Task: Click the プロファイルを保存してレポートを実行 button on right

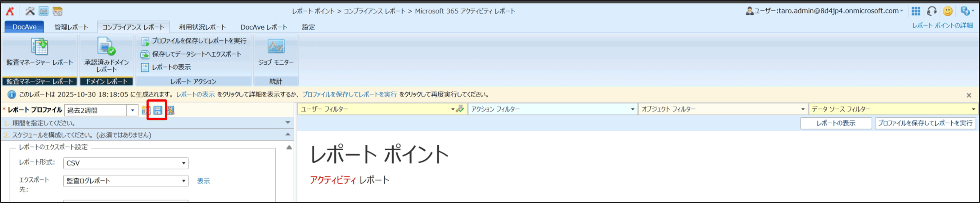Action: pyautogui.click(x=925, y=123)
